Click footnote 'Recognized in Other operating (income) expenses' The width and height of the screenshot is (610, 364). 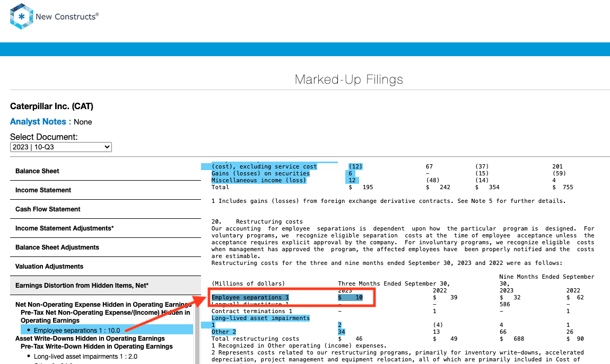[x=299, y=346]
